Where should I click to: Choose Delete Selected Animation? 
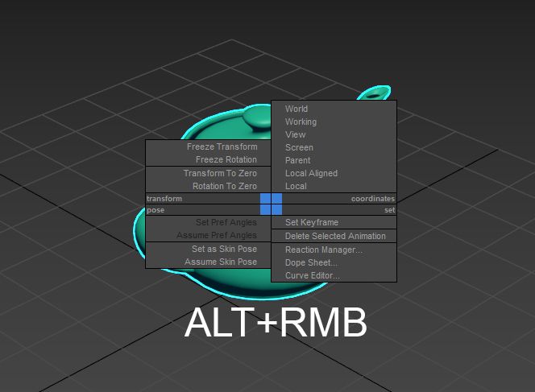(x=334, y=236)
